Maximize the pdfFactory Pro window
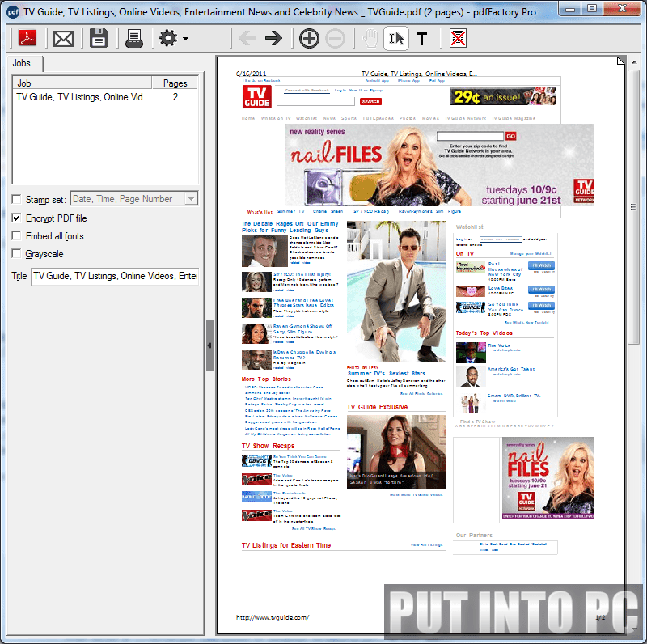The width and height of the screenshot is (647, 644). pyautogui.click(x=592, y=9)
